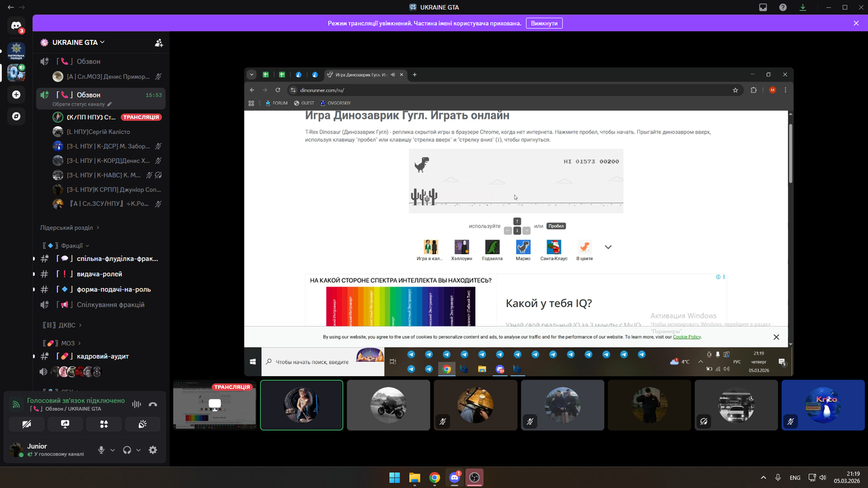Click the ТРАНСЛЯЦІЯ badge in the member list
The image size is (868, 488).
[142, 117]
